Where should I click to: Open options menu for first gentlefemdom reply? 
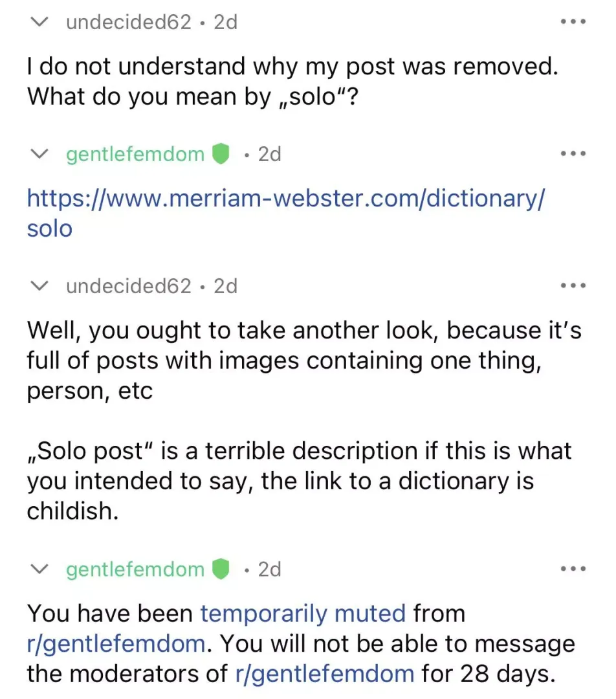point(573,154)
